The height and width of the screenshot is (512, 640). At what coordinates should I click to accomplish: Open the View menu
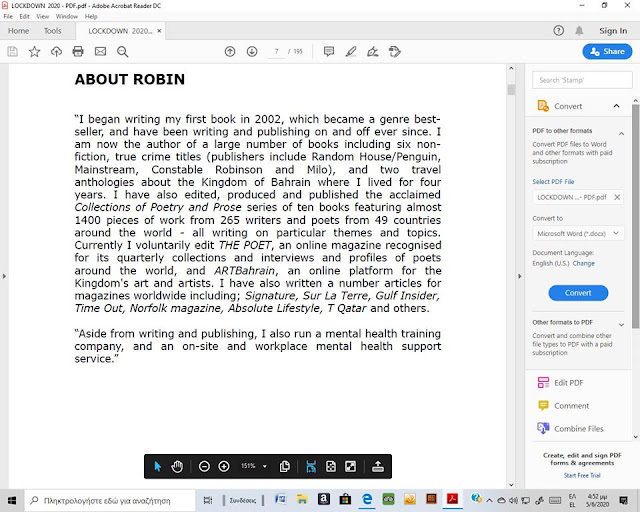pyautogui.click(x=42, y=16)
